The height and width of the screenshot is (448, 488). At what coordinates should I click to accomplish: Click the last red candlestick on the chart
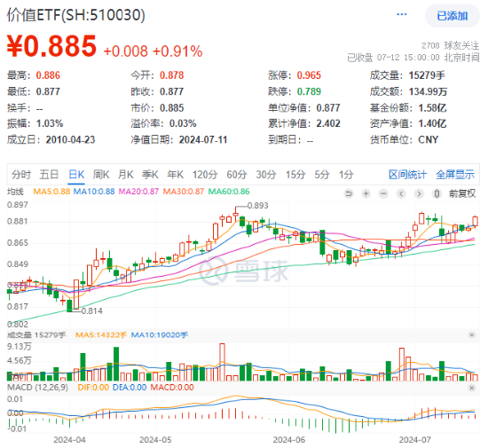[x=475, y=221]
